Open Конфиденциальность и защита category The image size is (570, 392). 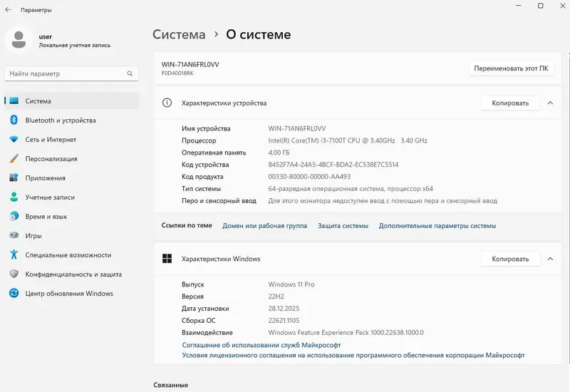pos(72,274)
